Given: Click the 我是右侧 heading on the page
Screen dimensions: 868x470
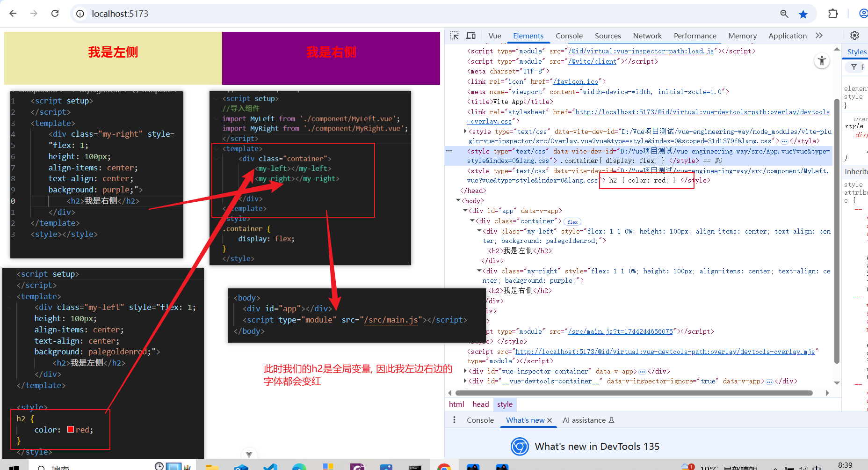Looking at the screenshot, I should click(x=331, y=52).
